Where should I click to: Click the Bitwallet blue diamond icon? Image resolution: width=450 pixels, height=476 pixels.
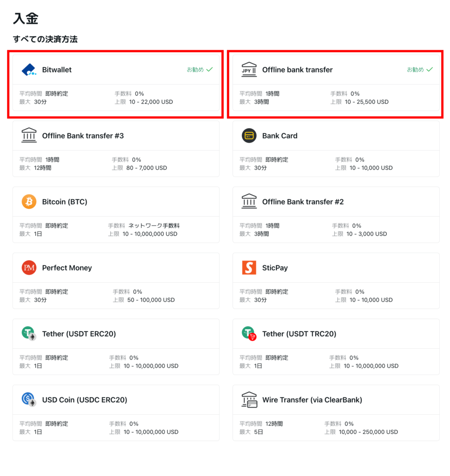pyautogui.click(x=29, y=70)
